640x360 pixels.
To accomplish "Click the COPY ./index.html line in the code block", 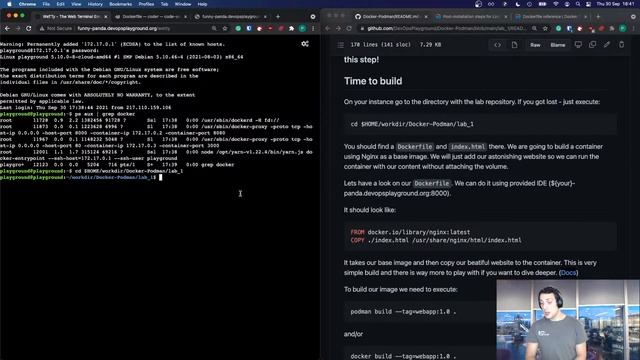I will tap(436, 240).
